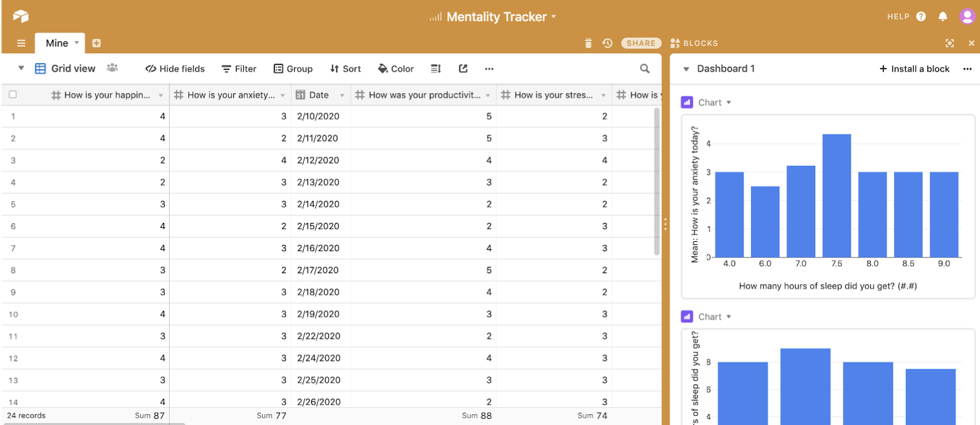Viewport: 980px width, 425px height.
Task: Open the trash icon in the tab bar
Action: [588, 43]
